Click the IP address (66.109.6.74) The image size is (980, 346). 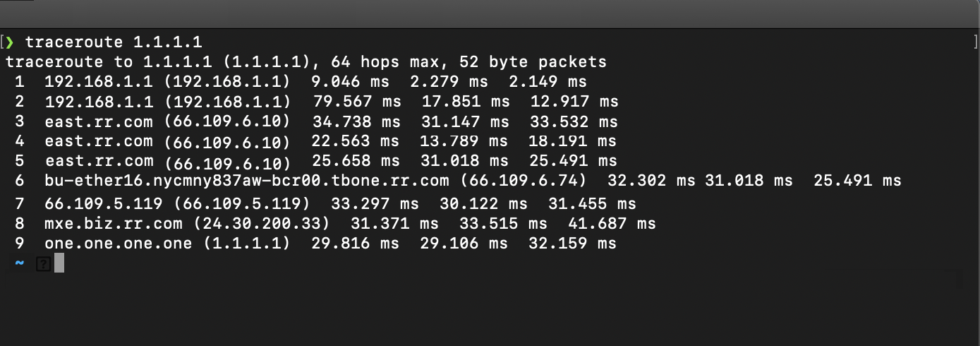(x=524, y=181)
